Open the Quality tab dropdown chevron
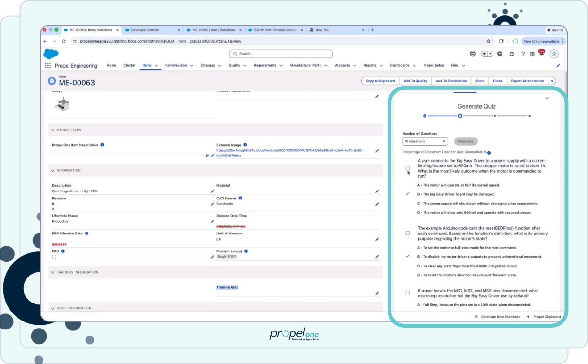Viewport: 588px width, 364px height. pos(245,66)
